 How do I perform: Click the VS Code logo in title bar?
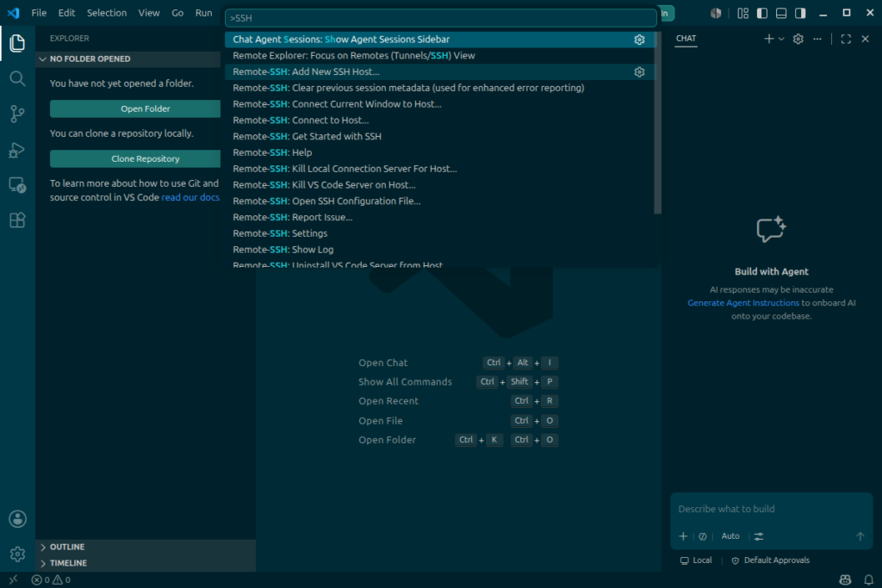point(14,12)
